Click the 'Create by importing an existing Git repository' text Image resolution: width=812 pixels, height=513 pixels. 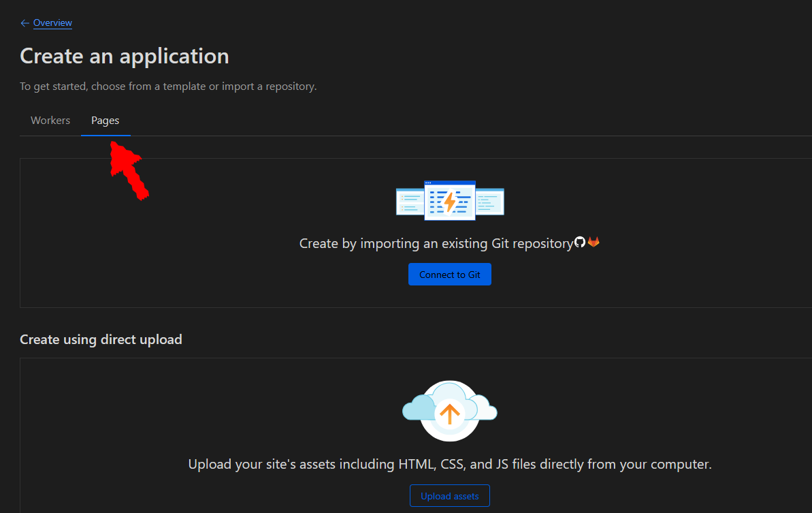click(x=436, y=243)
